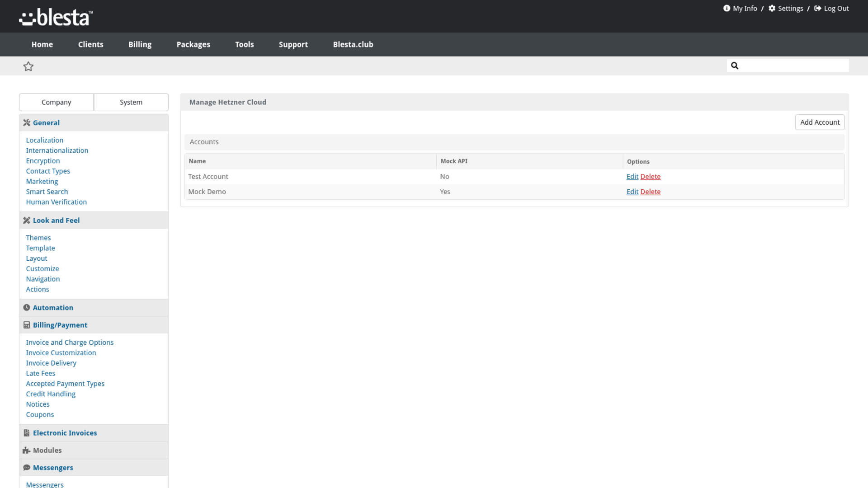This screenshot has width=868, height=488.
Task: Switch to the System tab
Action: [x=131, y=102]
